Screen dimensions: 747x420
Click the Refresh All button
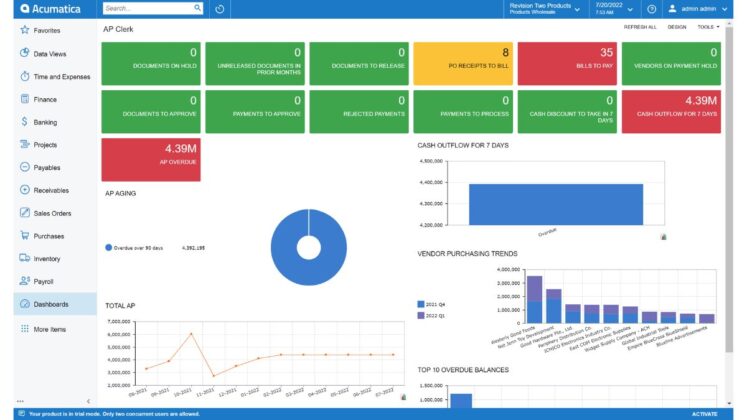(x=640, y=27)
